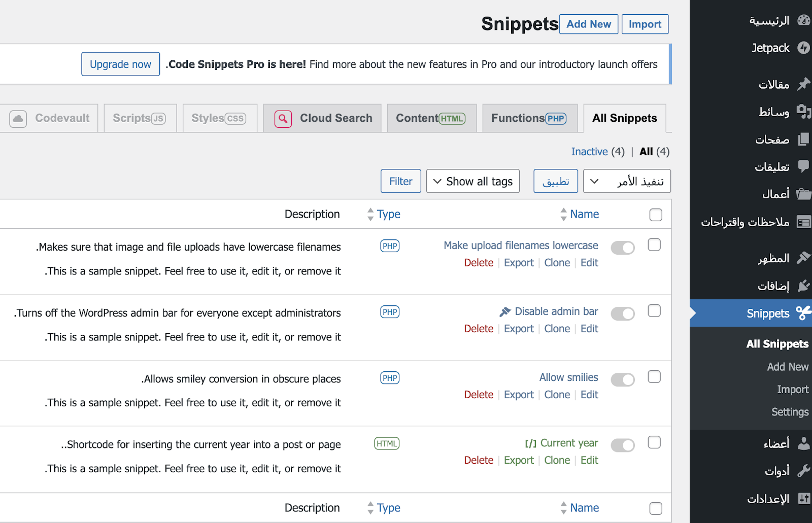Click the Upgrade now button
This screenshot has height=523, width=812.
[120, 64]
